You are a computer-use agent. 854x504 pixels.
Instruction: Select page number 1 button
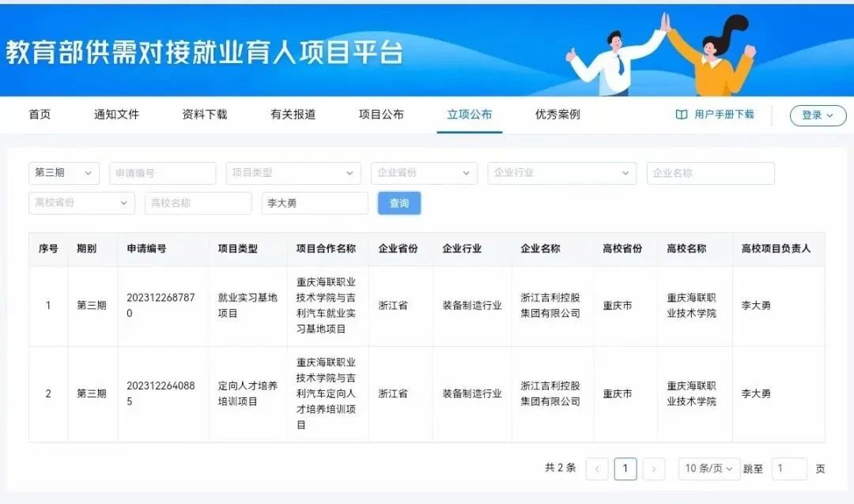pyautogui.click(x=625, y=468)
